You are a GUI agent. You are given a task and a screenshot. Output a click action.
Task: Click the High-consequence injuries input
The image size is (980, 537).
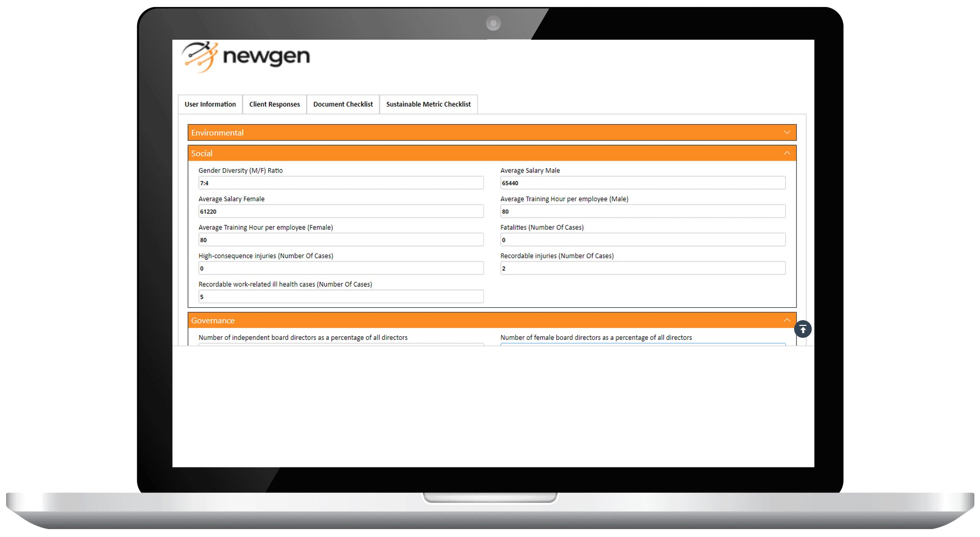pyautogui.click(x=341, y=268)
